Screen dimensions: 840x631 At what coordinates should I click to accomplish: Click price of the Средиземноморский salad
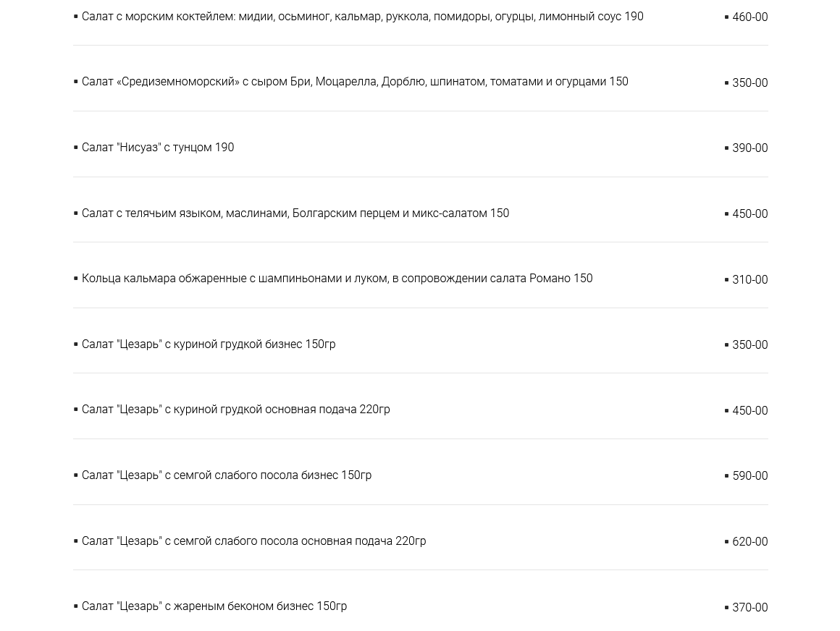pyautogui.click(x=749, y=83)
